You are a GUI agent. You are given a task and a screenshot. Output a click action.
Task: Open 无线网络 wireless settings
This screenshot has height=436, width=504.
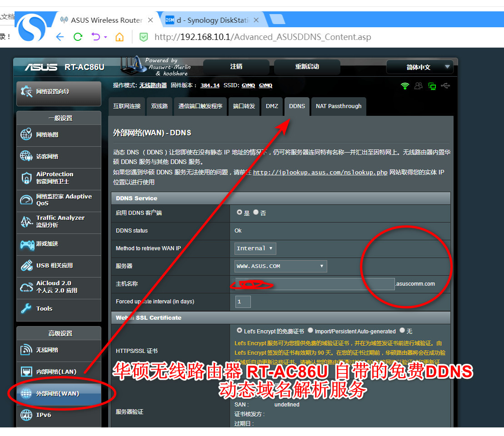59,351
